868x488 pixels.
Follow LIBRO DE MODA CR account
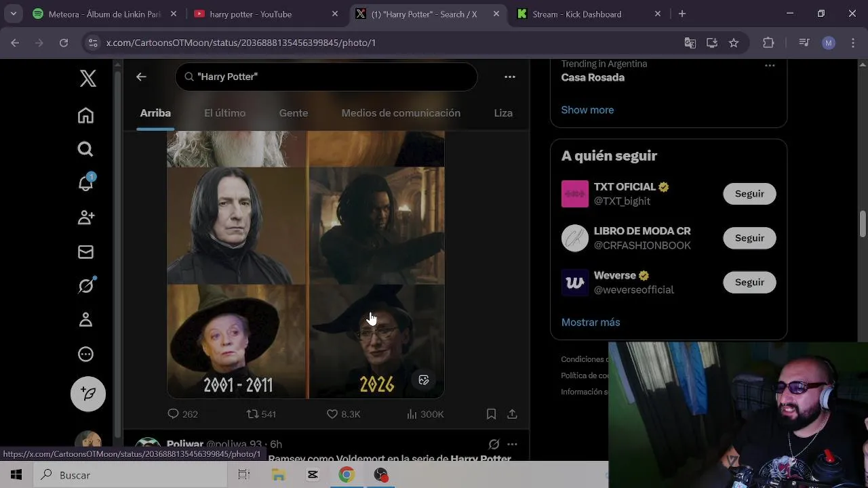[749, 238]
